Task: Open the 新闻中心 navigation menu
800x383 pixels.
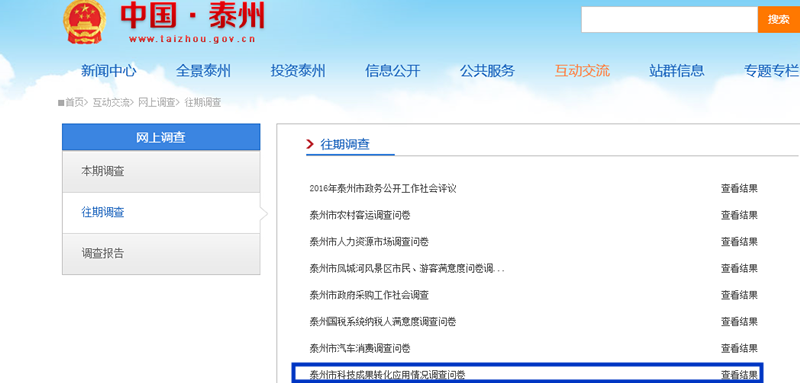Action: (x=109, y=71)
